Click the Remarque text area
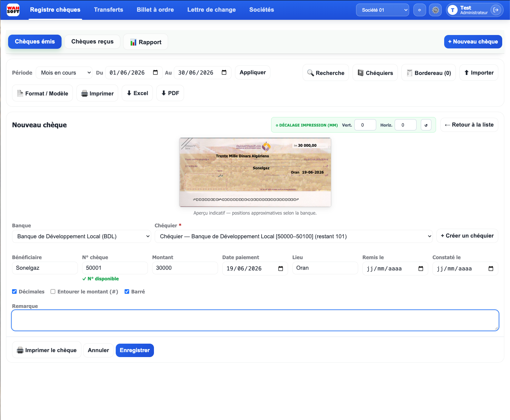 [x=255, y=320]
